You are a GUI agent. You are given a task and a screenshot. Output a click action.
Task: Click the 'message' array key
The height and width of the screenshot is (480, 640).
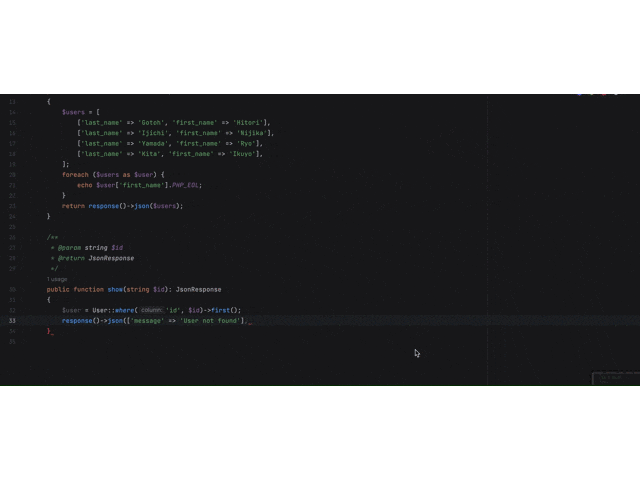tap(147, 321)
